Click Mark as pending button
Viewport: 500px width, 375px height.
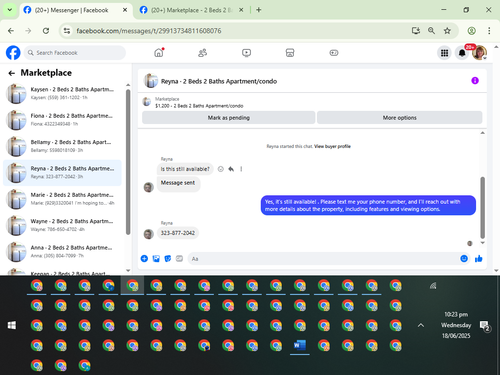pos(229,118)
